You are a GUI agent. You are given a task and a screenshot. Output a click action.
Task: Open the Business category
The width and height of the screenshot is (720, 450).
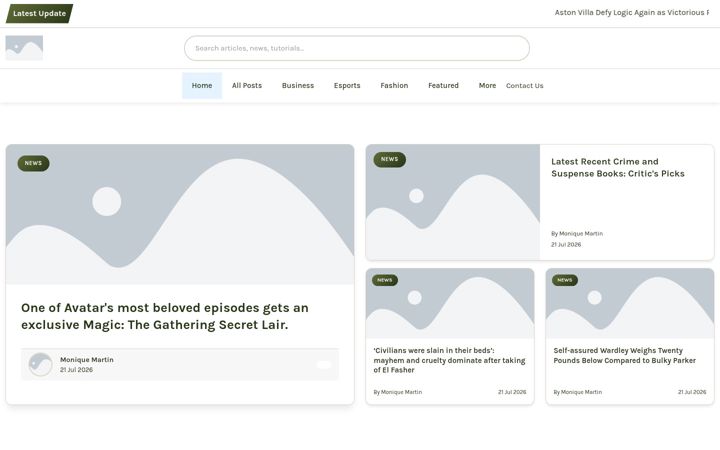point(298,85)
